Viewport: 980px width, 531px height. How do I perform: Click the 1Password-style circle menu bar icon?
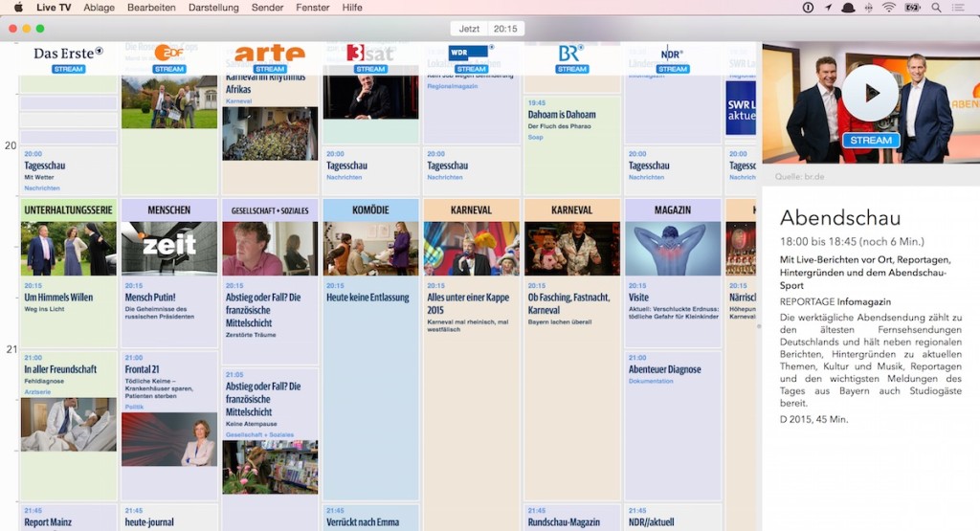pos(808,8)
